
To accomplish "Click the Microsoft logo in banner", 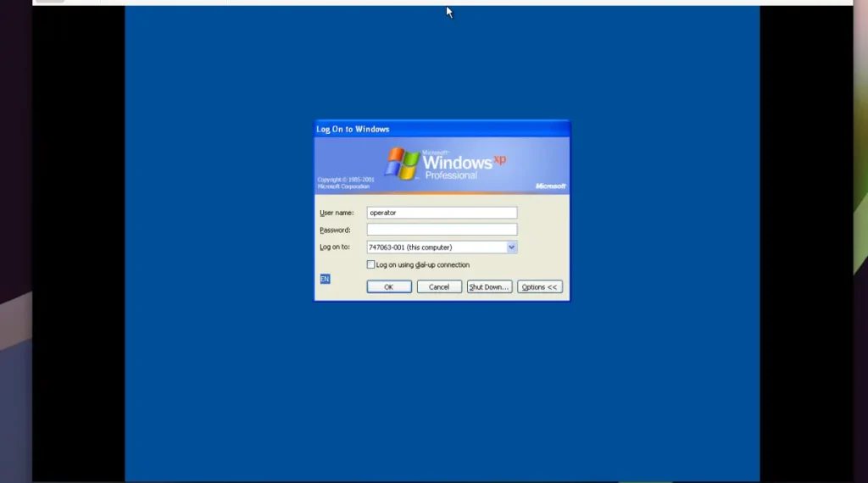I will click(550, 186).
